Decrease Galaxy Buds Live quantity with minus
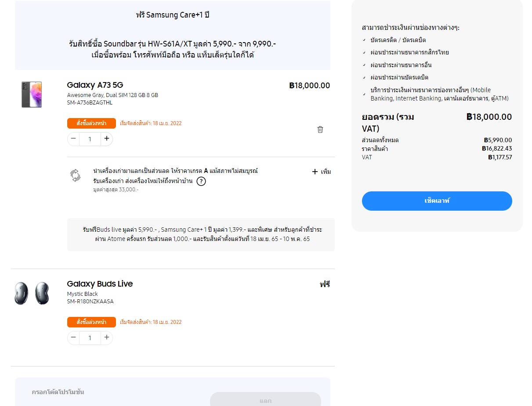 [73, 338]
